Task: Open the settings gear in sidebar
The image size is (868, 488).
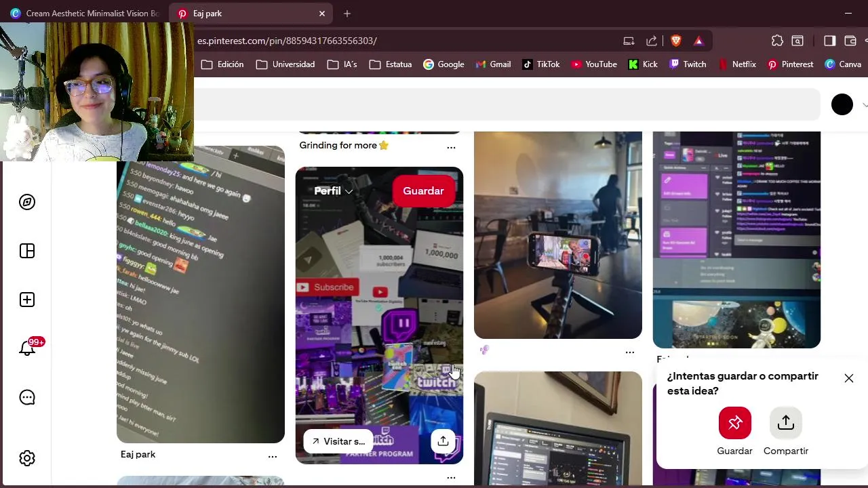Action: point(27,458)
